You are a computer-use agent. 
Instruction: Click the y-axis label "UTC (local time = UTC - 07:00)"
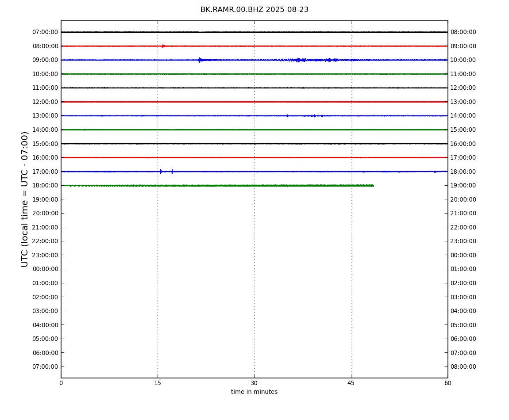[x=25, y=199]
